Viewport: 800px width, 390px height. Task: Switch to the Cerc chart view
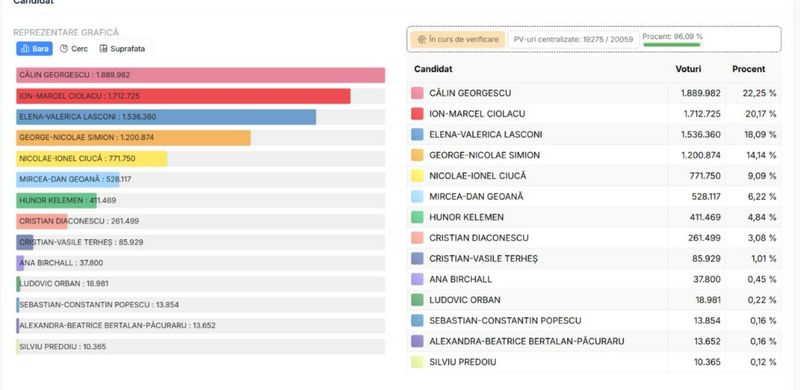(x=73, y=48)
